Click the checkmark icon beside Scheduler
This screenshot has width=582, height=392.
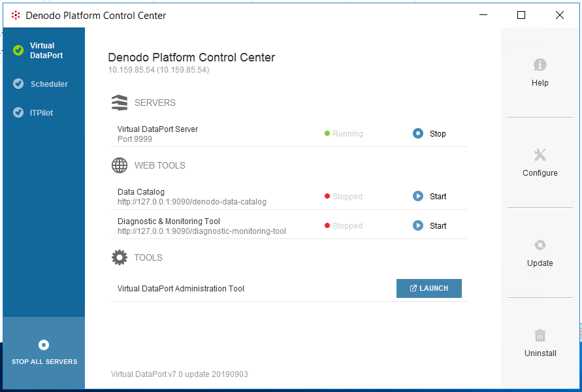tap(18, 84)
